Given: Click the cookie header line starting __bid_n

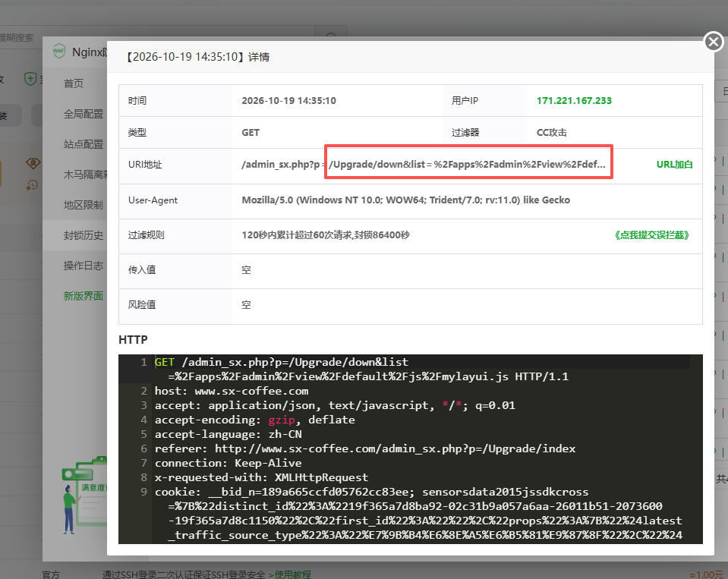Looking at the screenshot, I should click(419, 514).
